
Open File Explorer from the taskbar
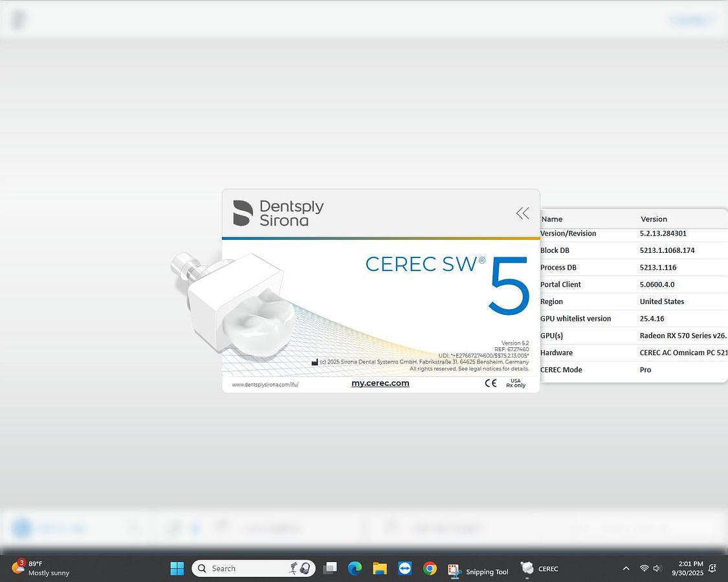(380, 569)
